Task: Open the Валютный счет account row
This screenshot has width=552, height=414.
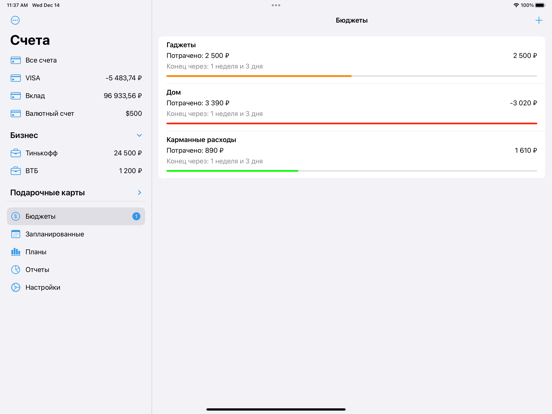Action: click(76, 114)
